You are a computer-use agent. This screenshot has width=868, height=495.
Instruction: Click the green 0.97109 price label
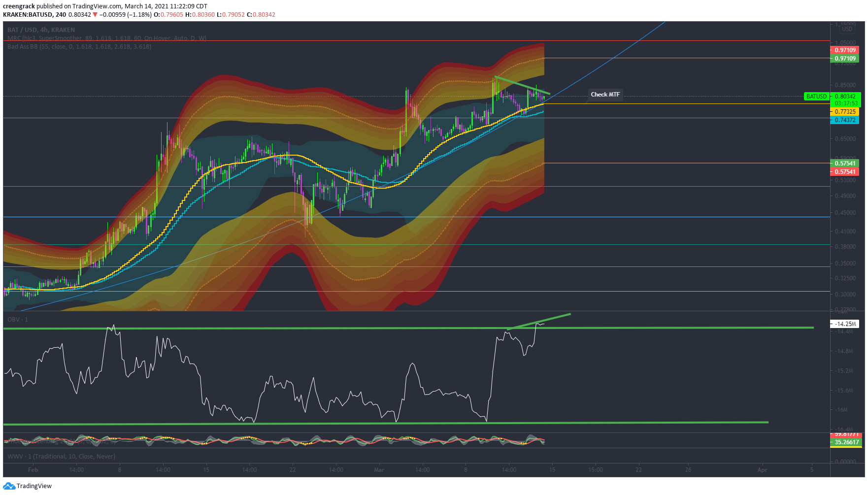tap(845, 59)
